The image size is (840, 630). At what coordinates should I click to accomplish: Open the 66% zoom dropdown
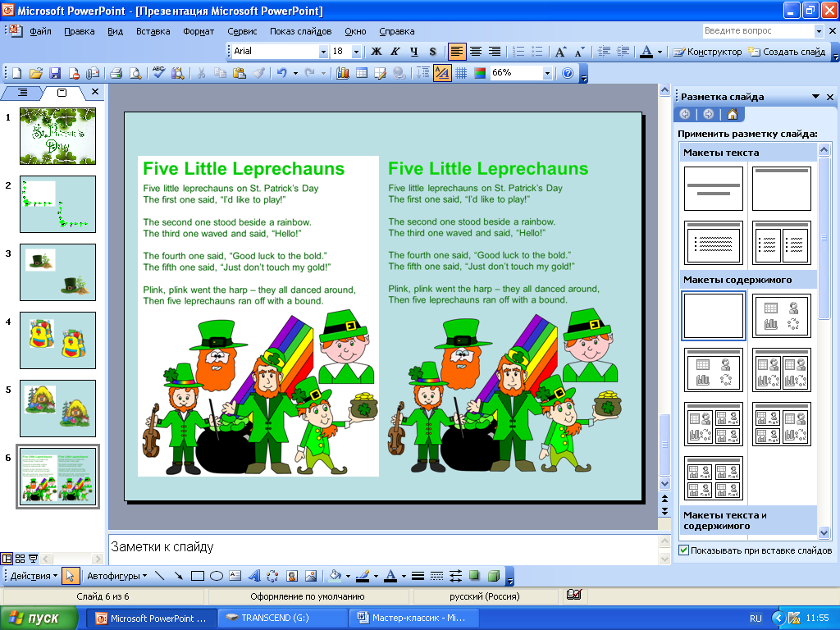[547, 73]
